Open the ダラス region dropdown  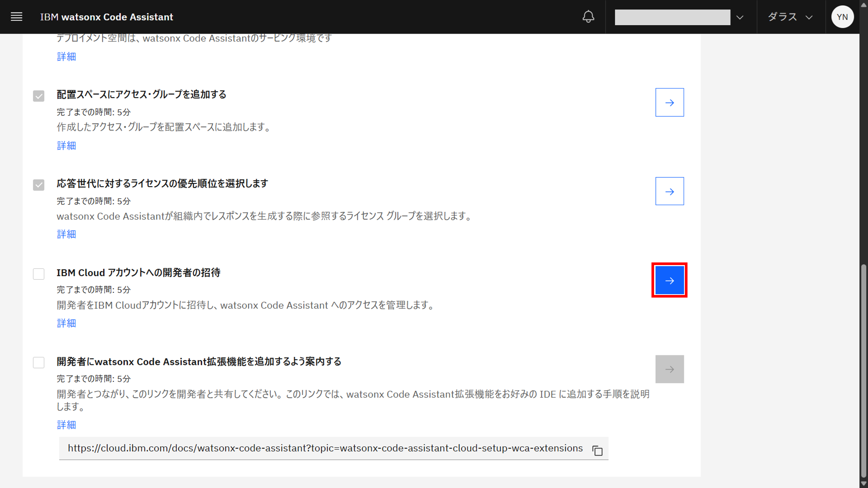pos(790,17)
